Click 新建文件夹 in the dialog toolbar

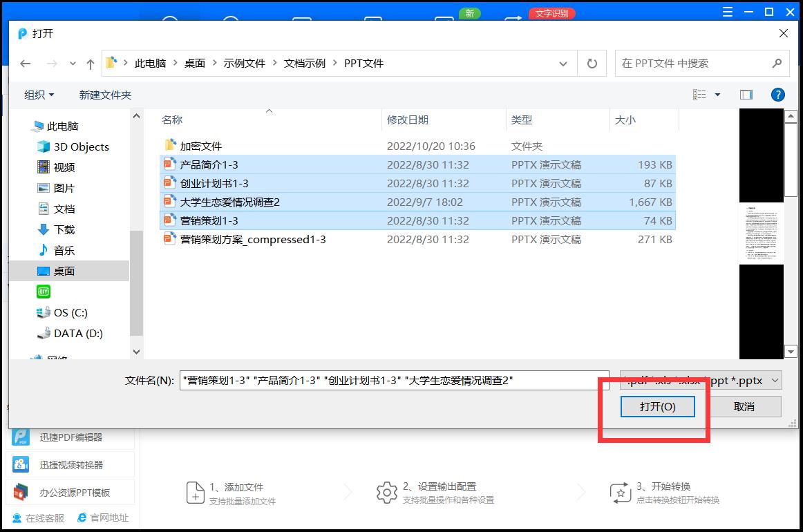point(104,95)
